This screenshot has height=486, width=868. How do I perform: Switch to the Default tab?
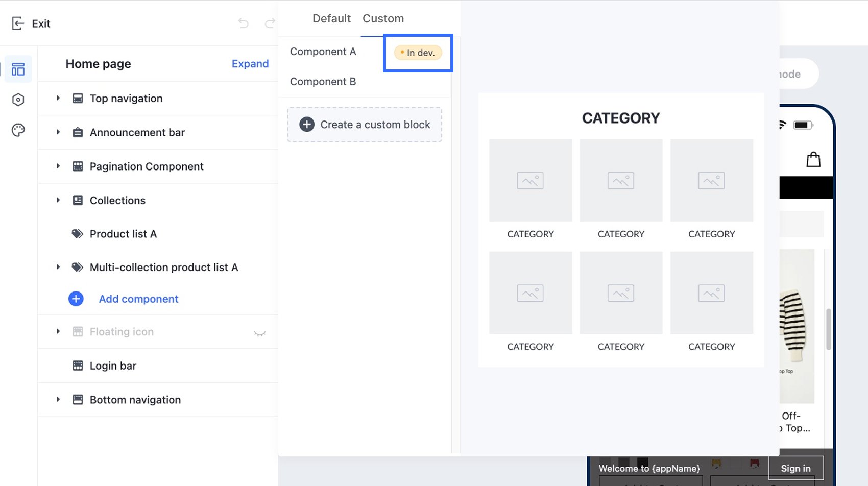coord(331,18)
